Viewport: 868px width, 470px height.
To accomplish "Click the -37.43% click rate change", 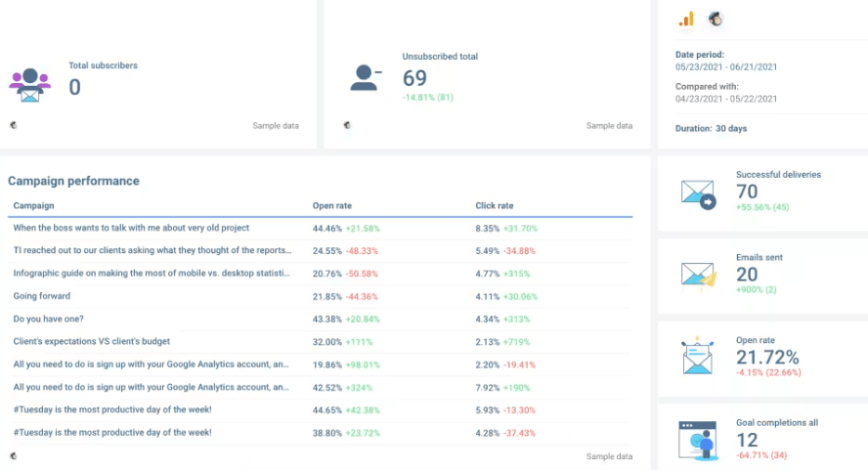I will [519, 433].
